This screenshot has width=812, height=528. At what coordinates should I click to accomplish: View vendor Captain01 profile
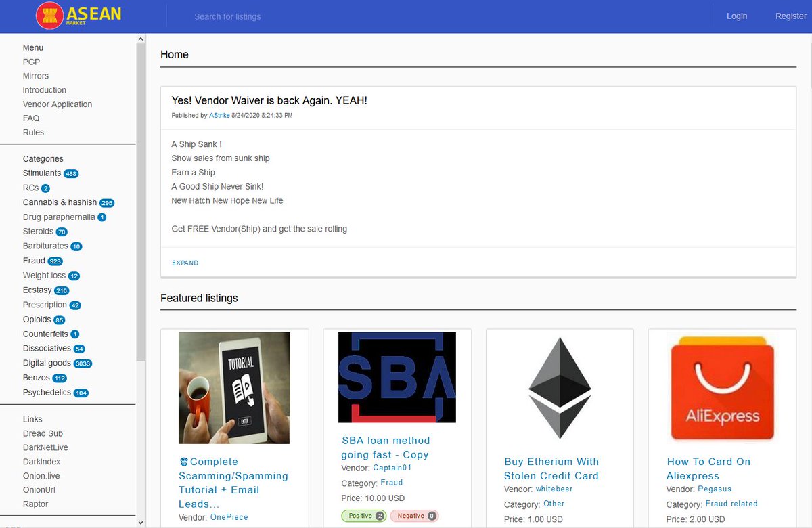[x=392, y=468]
